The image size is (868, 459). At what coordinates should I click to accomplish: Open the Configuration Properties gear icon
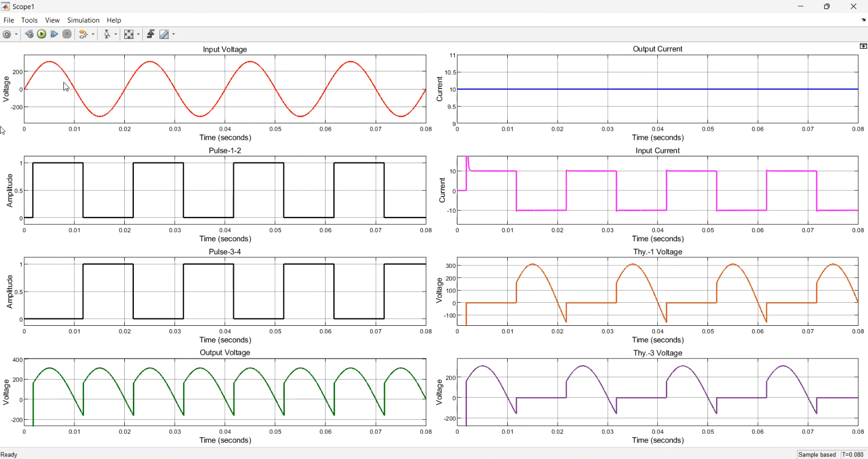tap(7, 34)
